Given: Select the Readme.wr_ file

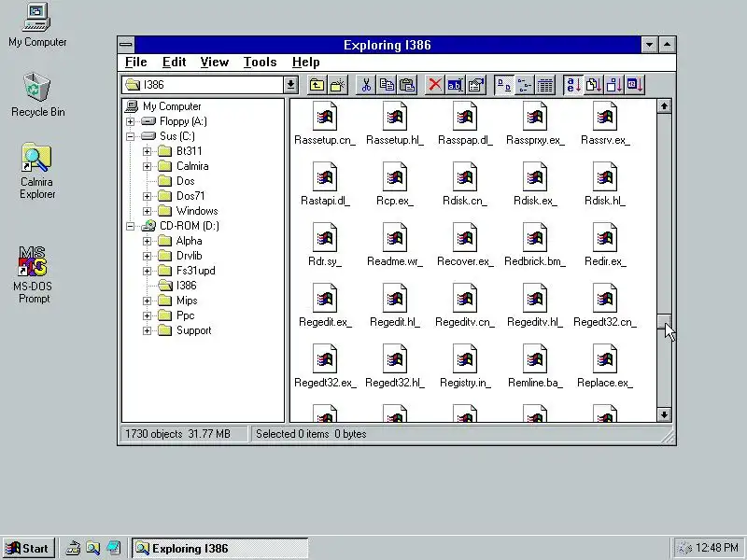Looking at the screenshot, I should click(x=395, y=245).
